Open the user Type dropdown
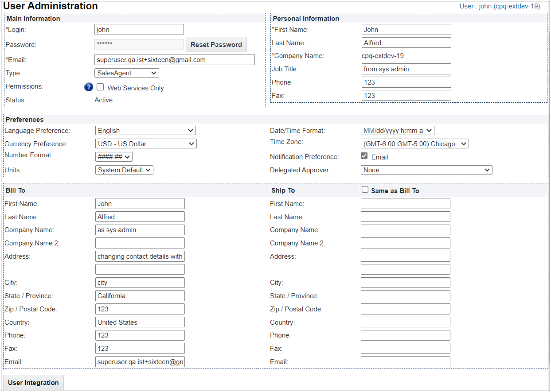The image size is (551, 392). click(x=127, y=73)
